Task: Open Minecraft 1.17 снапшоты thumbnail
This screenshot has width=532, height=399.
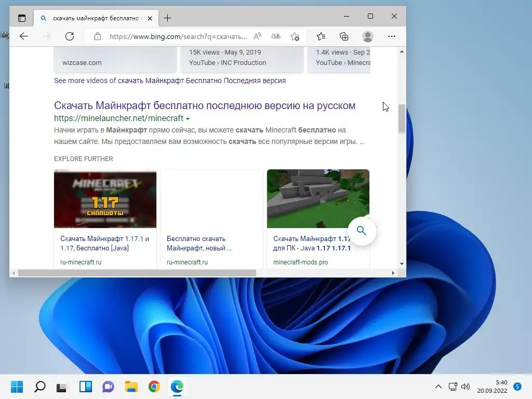Action: [105, 199]
